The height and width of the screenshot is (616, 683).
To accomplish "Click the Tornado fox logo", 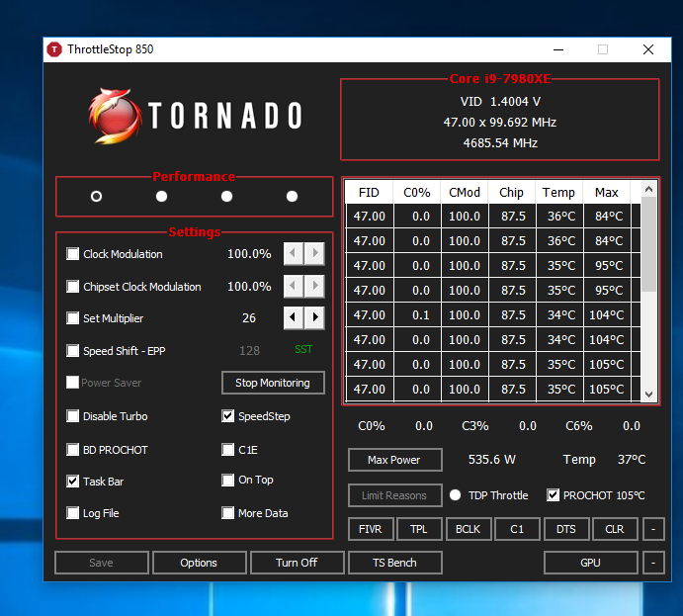I will click(115, 116).
